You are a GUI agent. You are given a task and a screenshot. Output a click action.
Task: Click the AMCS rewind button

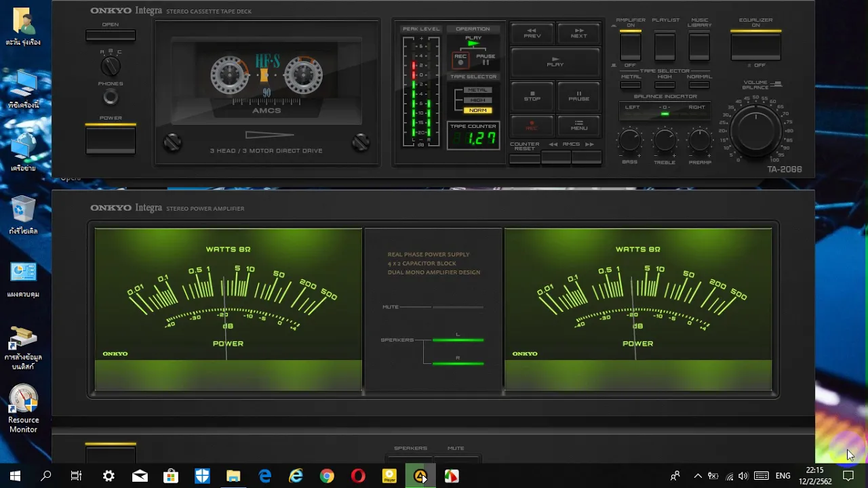555,158
